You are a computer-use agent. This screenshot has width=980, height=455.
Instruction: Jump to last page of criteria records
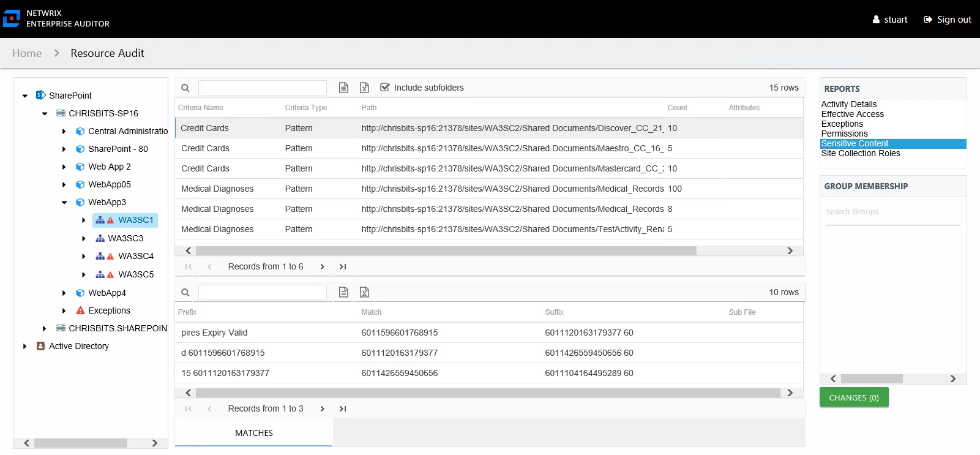click(x=343, y=266)
